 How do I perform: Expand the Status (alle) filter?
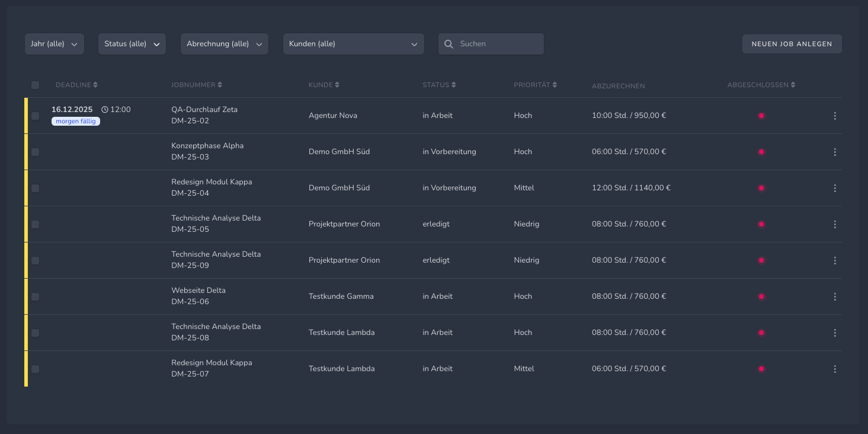[132, 44]
